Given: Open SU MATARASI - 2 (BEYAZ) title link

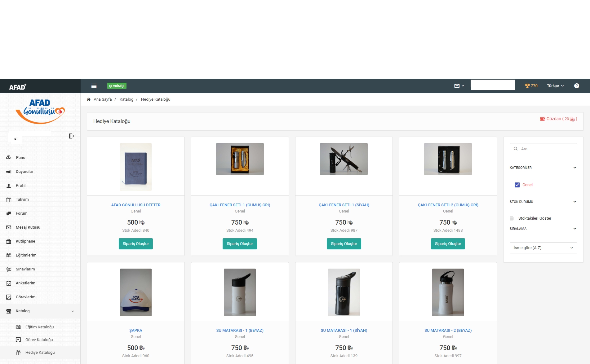Looking at the screenshot, I should 448,331.
